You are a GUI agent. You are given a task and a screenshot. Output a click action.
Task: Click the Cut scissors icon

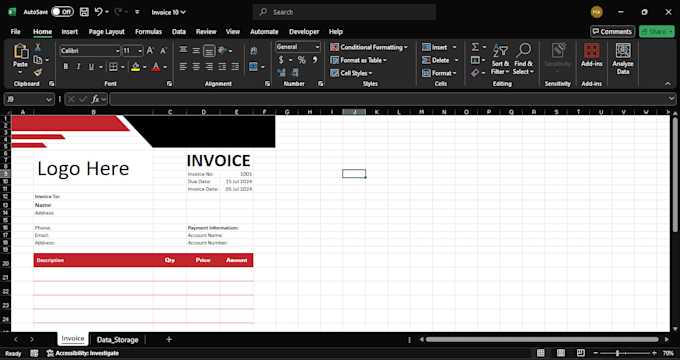click(x=38, y=47)
